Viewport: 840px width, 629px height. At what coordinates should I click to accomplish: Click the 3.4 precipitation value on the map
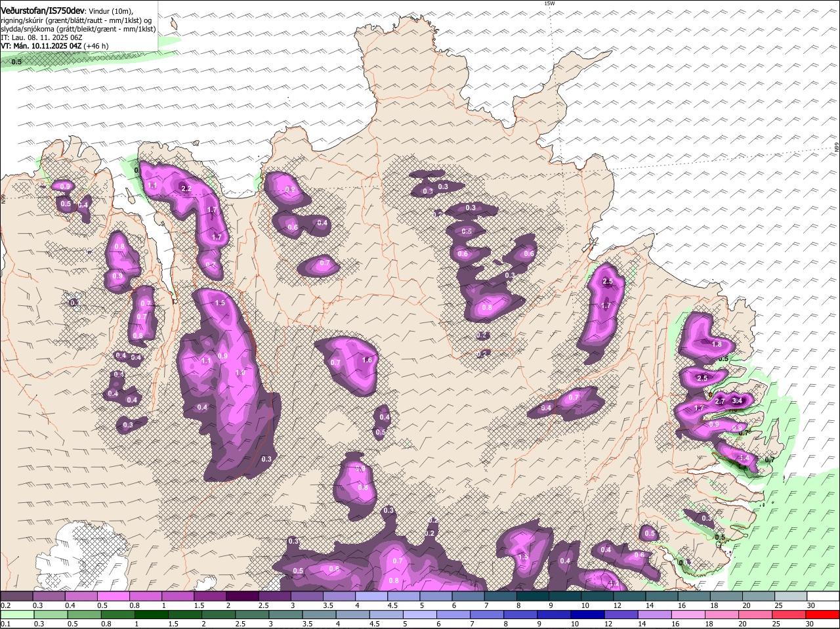[737, 401]
